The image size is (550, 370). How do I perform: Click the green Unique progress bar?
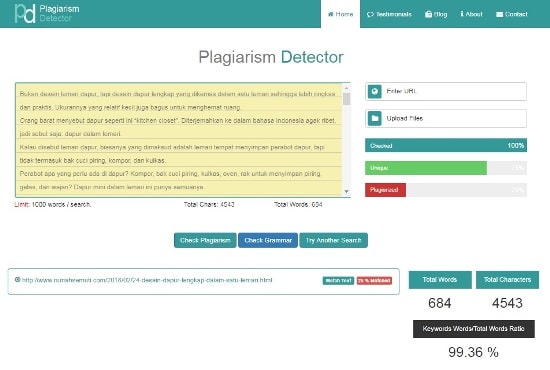[x=426, y=168]
